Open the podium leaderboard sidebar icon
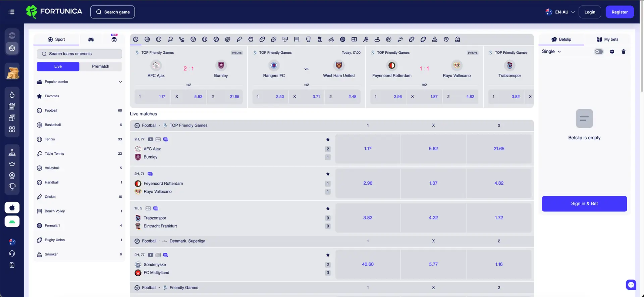The width and height of the screenshot is (644, 297). coord(12,152)
